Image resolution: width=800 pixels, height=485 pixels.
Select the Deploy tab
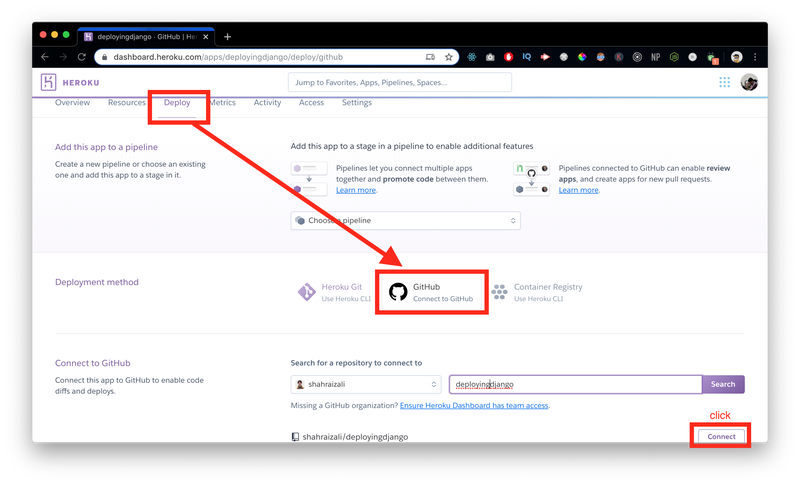[x=177, y=103]
